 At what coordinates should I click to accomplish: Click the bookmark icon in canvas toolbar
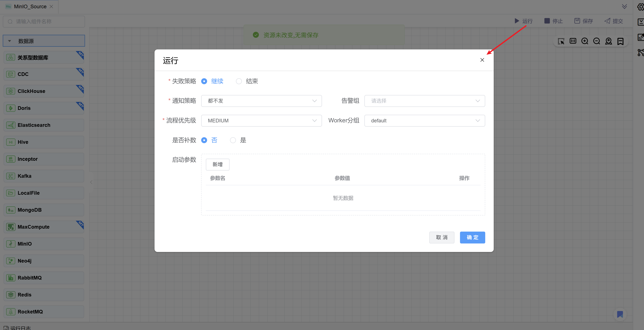620,41
